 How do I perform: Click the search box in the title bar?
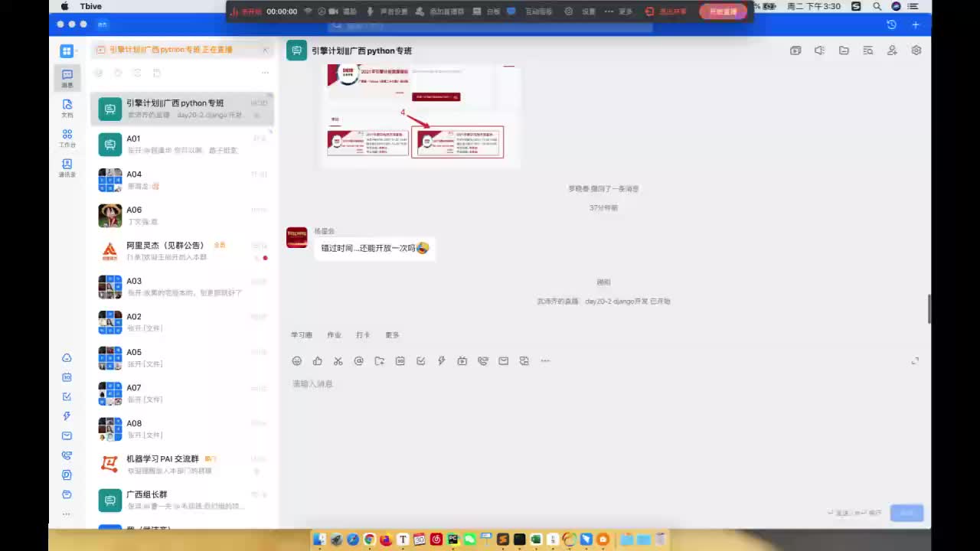(x=490, y=26)
